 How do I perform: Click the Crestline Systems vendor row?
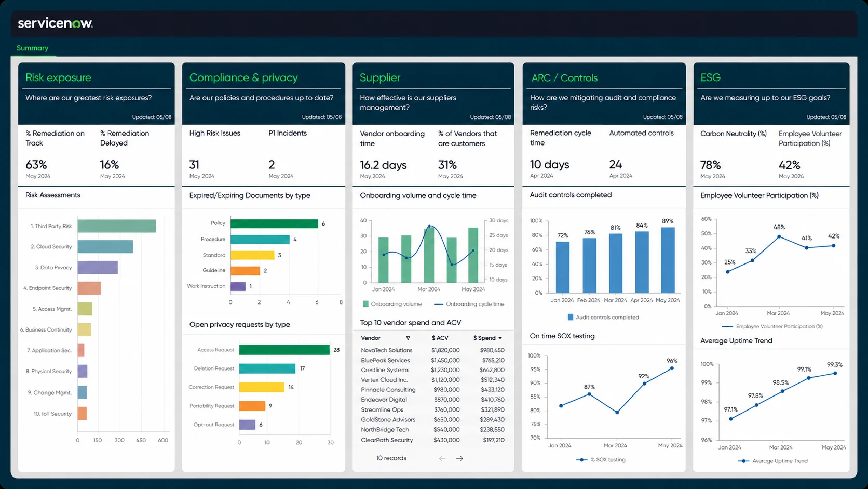coord(432,370)
